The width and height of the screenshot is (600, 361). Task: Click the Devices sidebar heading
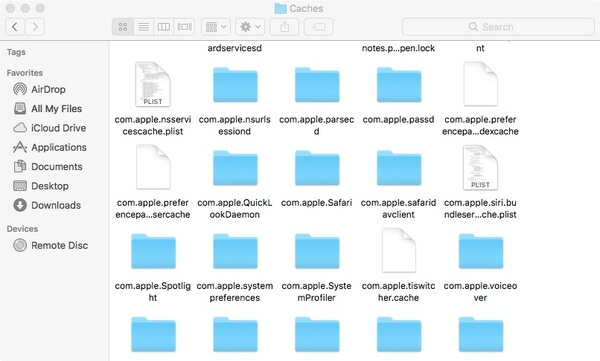click(x=22, y=229)
